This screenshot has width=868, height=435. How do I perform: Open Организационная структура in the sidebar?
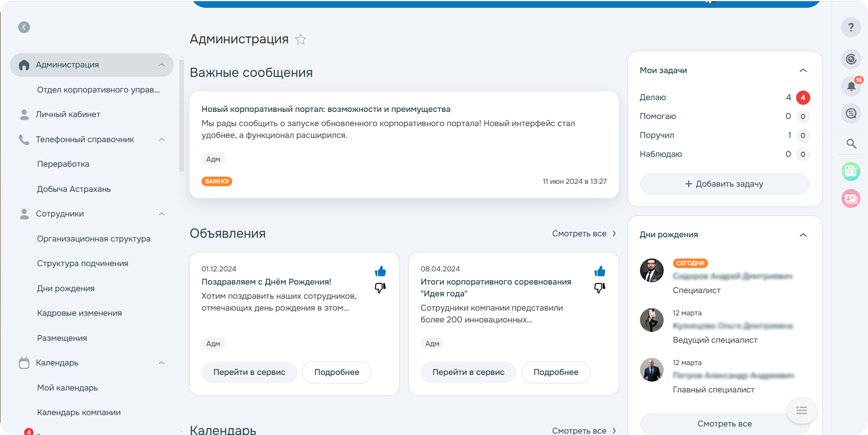(x=94, y=239)
